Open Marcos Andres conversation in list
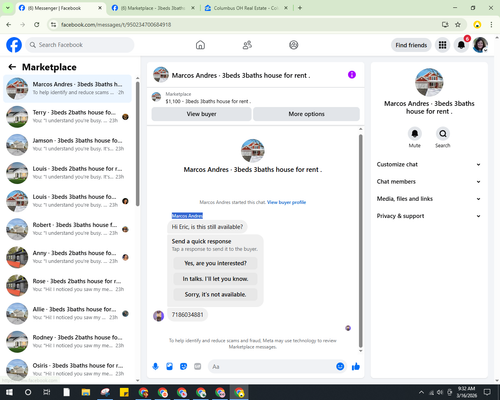The image size is (500, 400). click(67, 88)
